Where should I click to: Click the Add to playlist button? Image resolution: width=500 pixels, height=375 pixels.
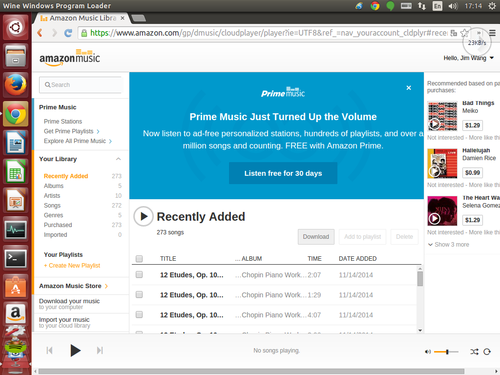click(362, 237)
